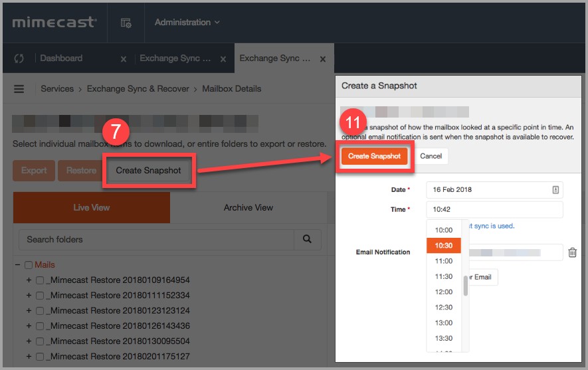The image size is (588, 370).
Task: Switch to the Dashboard tab
Action: point(61,58)
